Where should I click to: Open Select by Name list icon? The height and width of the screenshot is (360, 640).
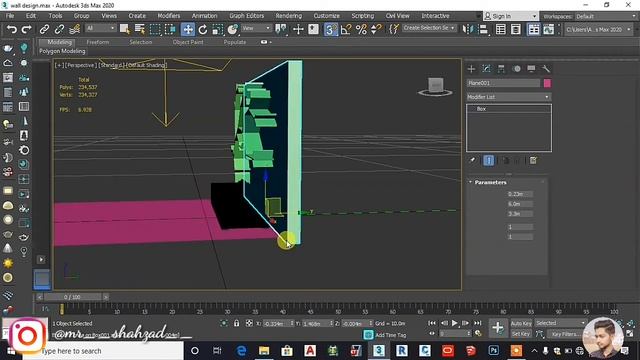tap(140, 29)
